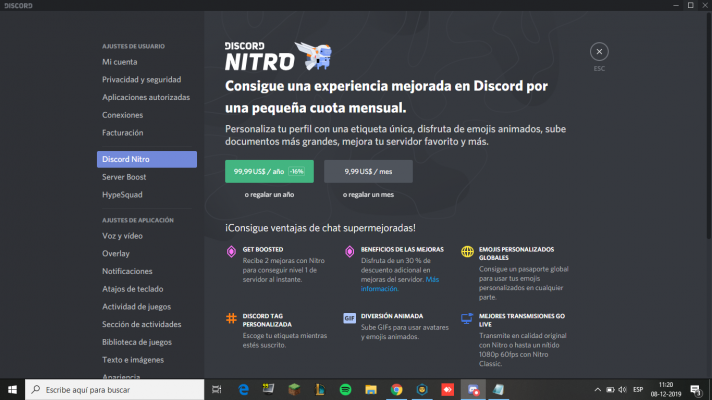Click the 'DISCORD TAG PERSONALIZADA' heading
This screenshot has width=712, height=400.
click(267, 320)
